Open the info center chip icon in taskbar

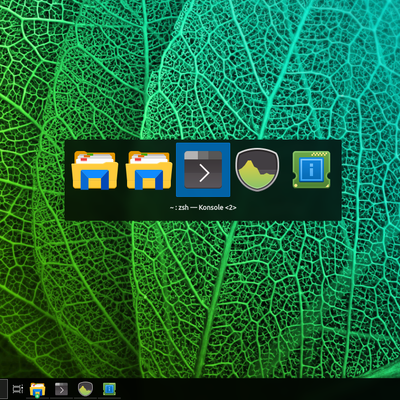coord(109,389)
